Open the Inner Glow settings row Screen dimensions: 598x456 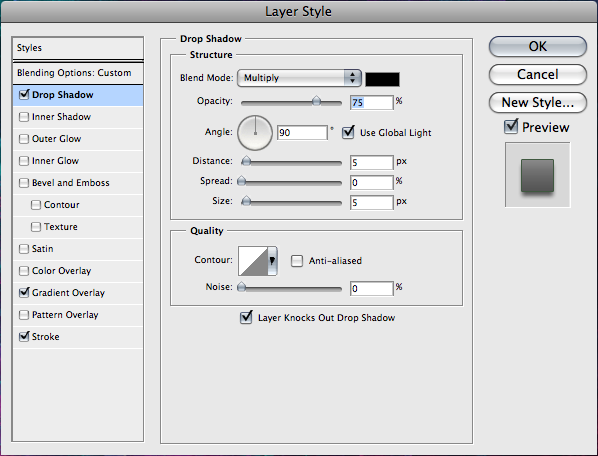click(78, 161)
